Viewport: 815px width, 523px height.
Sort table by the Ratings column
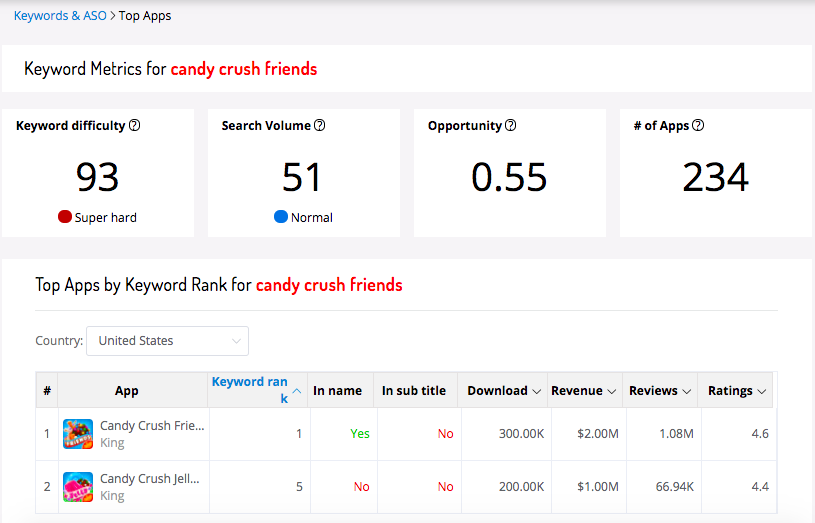pyautogui.click(x=737, y=390)
